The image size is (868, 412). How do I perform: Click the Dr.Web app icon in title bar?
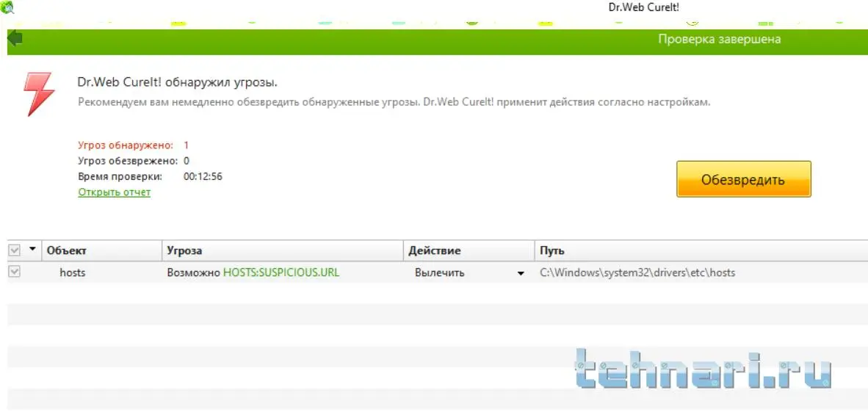(x=7, y=7)
